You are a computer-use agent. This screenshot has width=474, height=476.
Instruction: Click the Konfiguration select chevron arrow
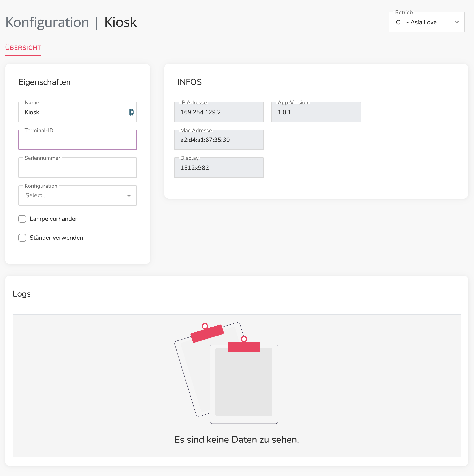click(129, 196)
